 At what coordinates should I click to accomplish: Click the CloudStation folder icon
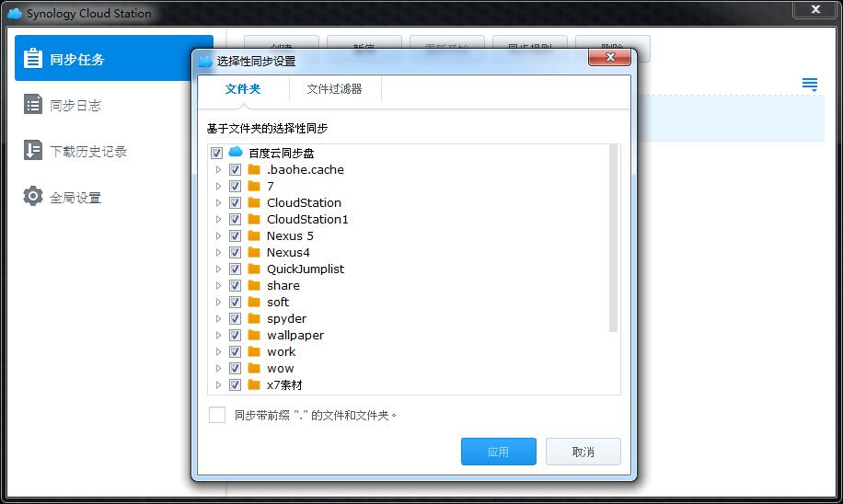pyautogui.click(x=254, y=202)
